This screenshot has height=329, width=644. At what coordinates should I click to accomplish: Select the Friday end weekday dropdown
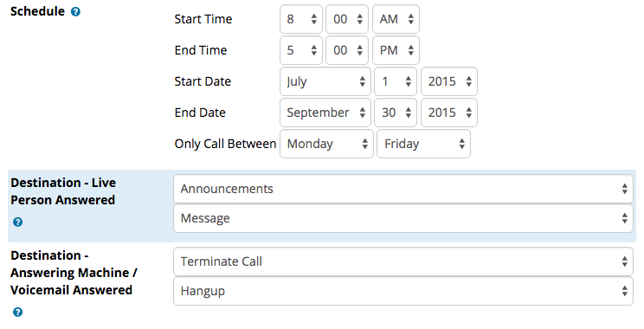point(424,144)
